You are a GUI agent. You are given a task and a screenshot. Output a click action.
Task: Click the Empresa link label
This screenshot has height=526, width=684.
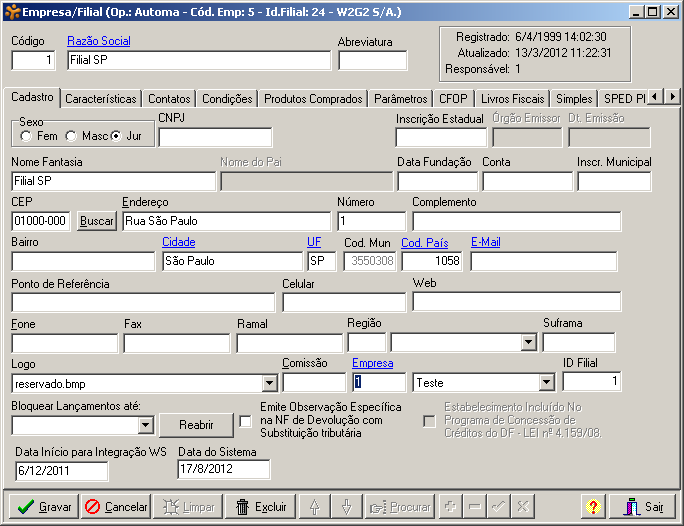(373, 363)
